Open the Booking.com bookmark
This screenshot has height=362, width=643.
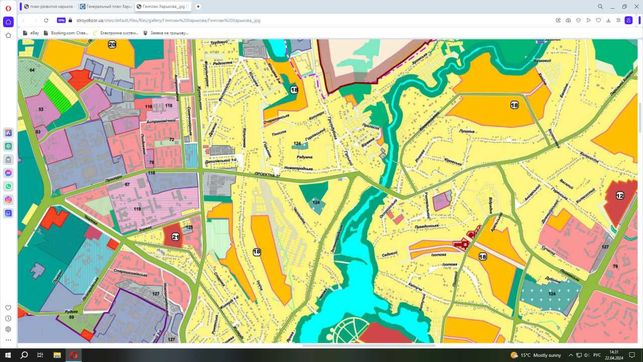point(66,33)
